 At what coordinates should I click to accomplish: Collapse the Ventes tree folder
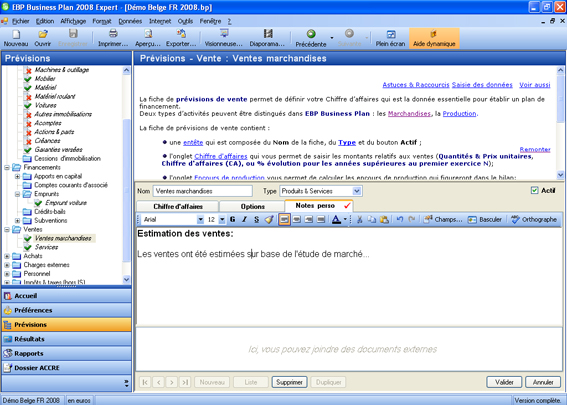7,230
